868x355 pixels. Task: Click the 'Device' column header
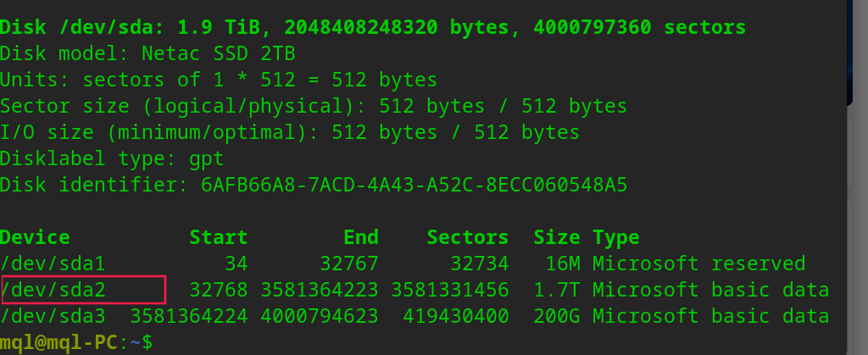[x=35, y=237]
